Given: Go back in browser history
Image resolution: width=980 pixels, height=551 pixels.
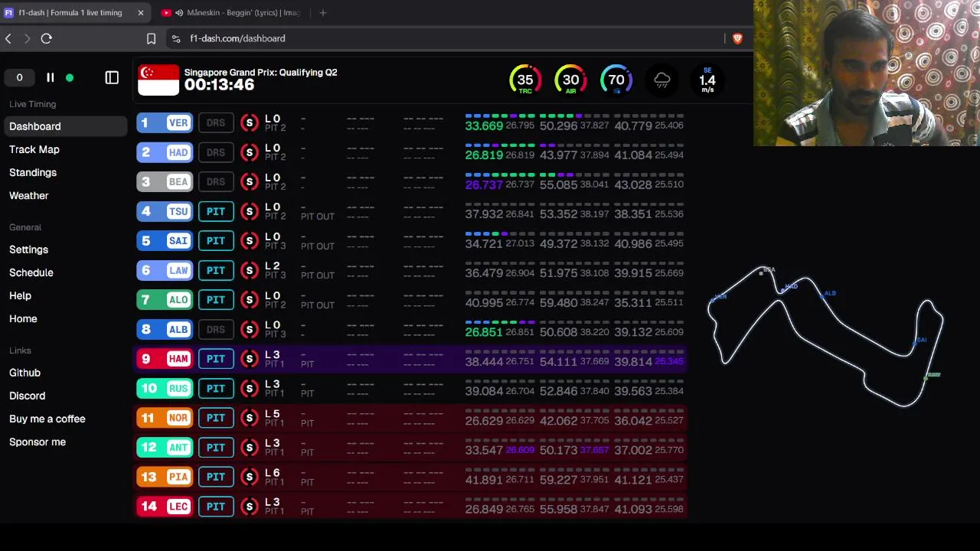Looking at the screenshot, I should [x=8, y=38].
